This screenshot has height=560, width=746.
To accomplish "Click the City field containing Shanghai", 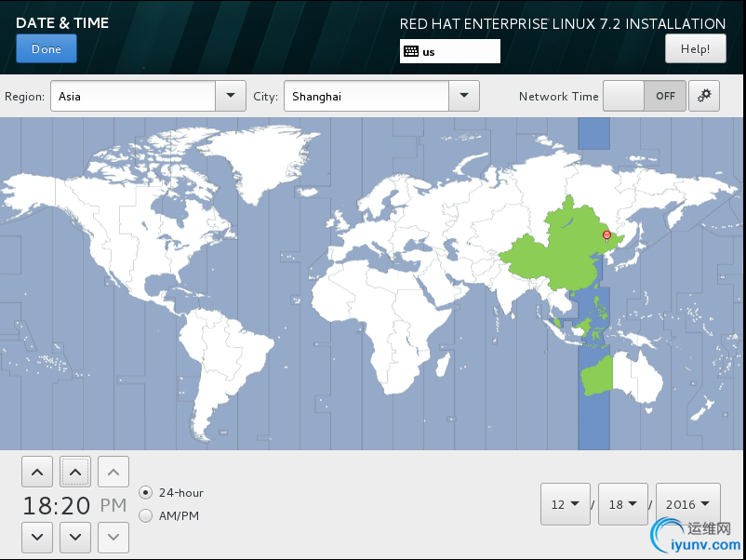I will click(366, 96).
